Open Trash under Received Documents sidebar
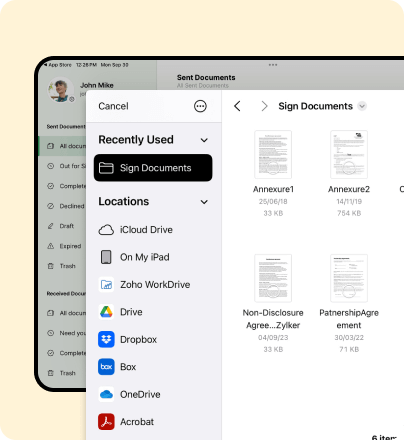Viewport: 404px width, 440px height. click(68, 373)
